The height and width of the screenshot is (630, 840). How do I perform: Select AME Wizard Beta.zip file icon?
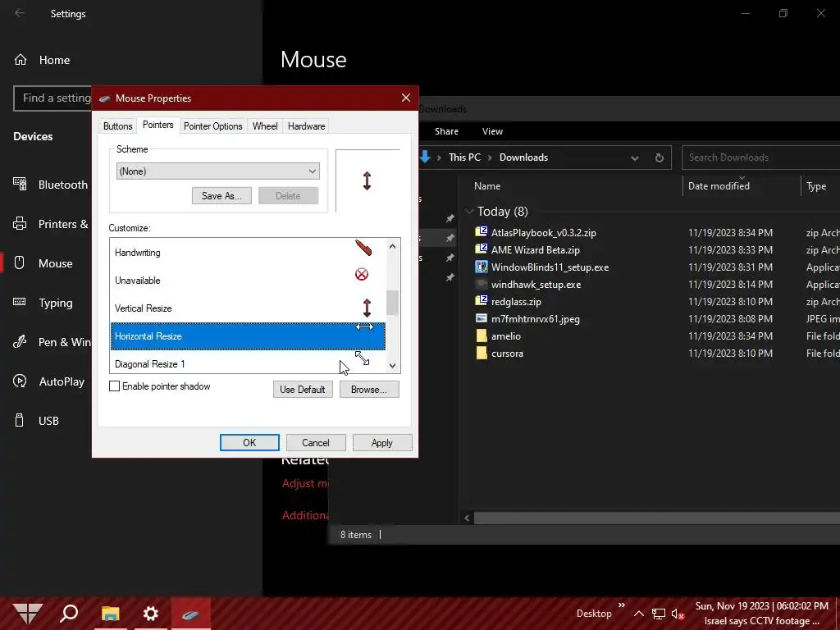[482, 249]
